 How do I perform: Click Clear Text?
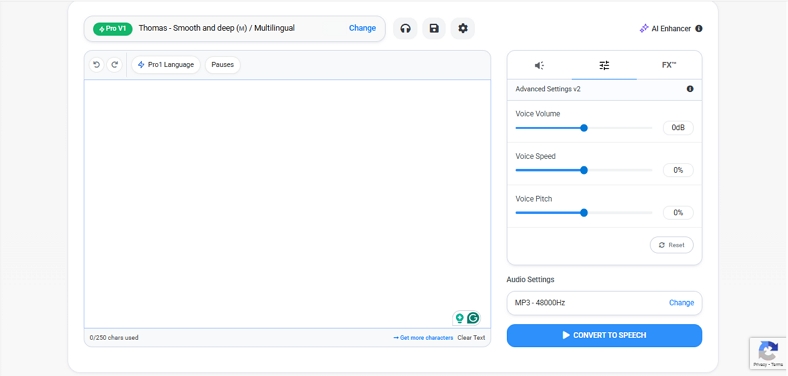471,338
